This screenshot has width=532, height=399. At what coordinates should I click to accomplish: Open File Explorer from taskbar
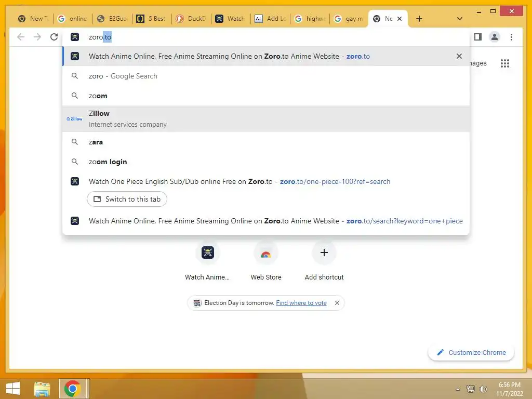tap(42, 389)
